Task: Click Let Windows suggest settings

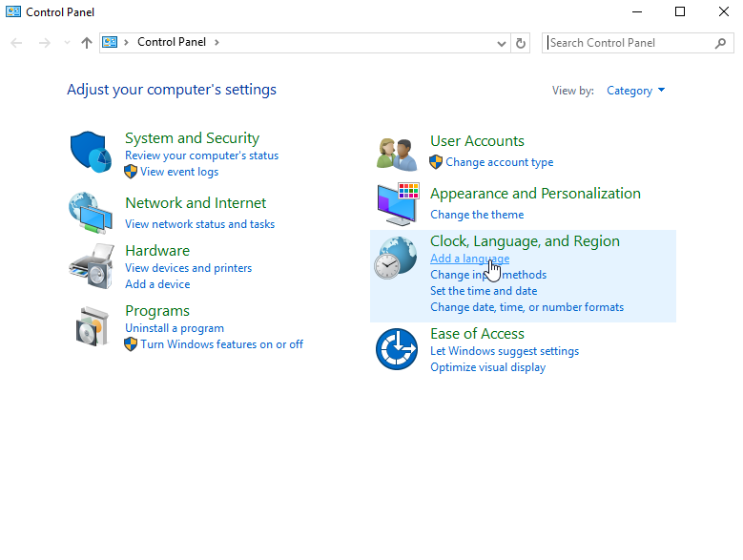Action: (x=505, y=351)
